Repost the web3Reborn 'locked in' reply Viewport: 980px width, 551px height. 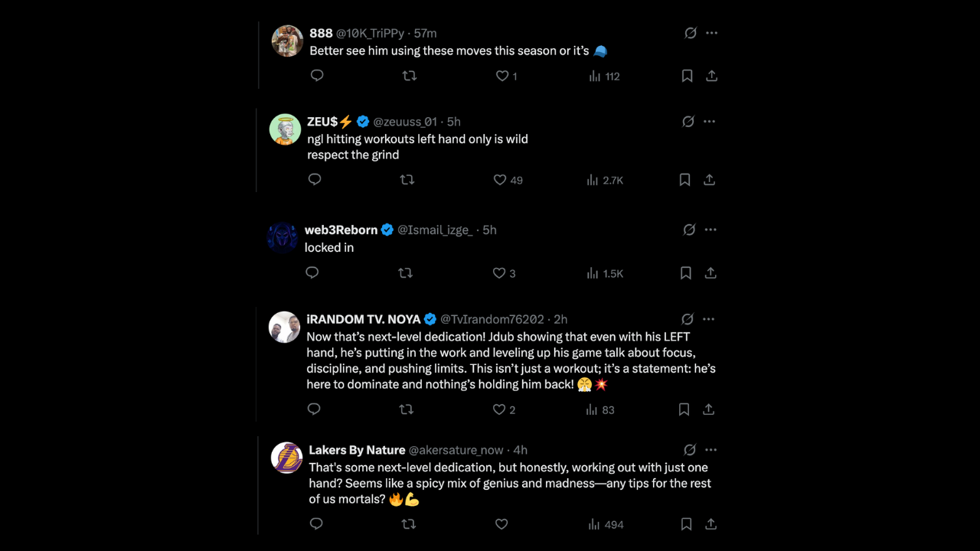(406, 273)
